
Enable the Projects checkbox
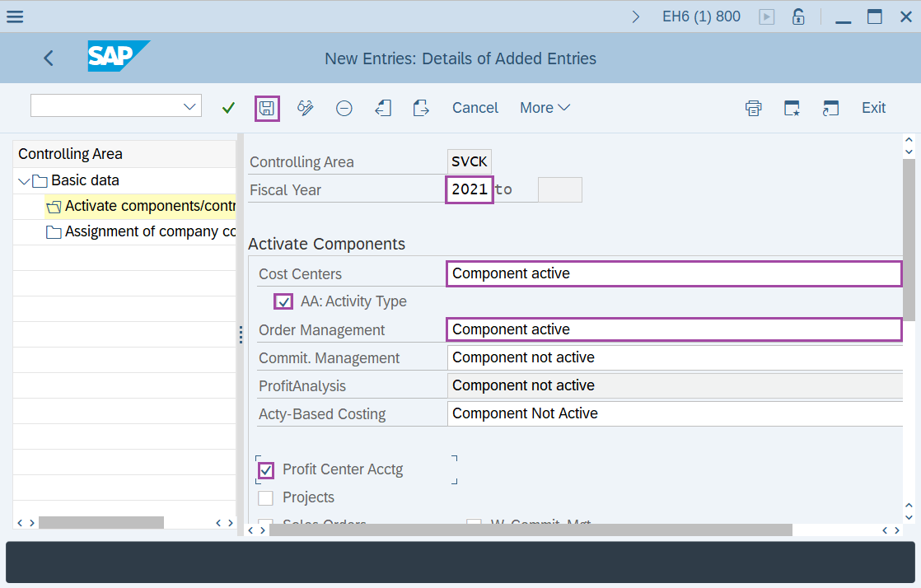point(266,497)
